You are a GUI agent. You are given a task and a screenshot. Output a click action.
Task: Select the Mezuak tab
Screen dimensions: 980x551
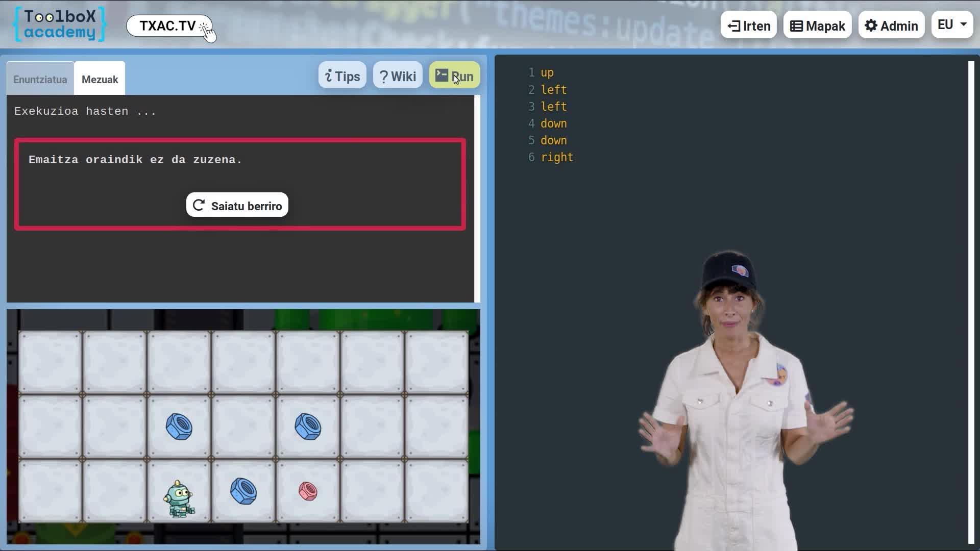click(100, 79)
